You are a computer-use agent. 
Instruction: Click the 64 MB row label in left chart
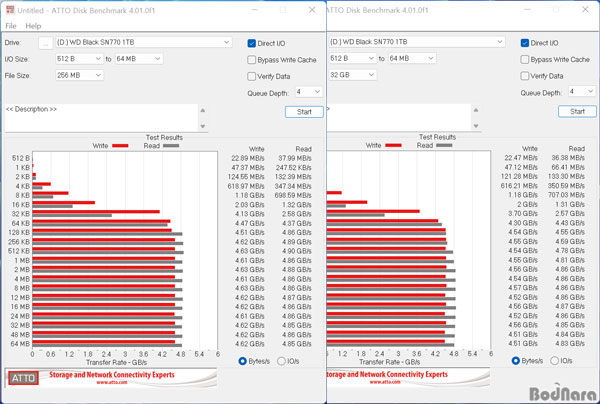click(x=20, y=344)
